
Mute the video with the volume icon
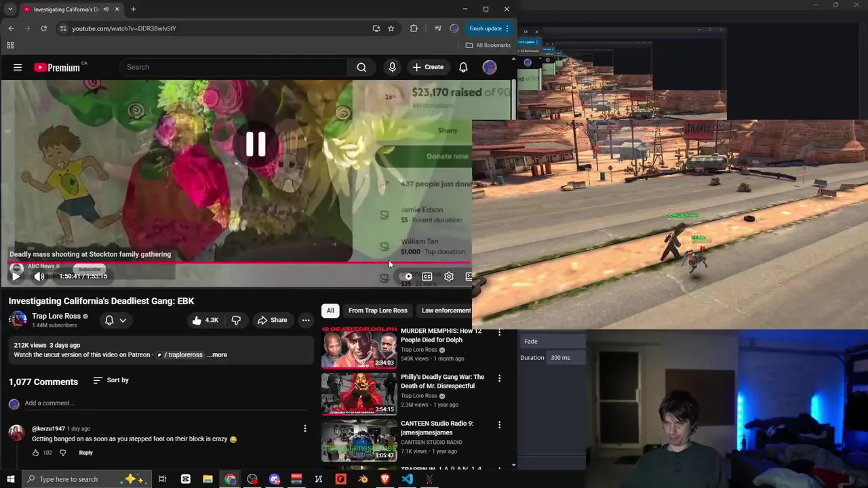point(39,276)
